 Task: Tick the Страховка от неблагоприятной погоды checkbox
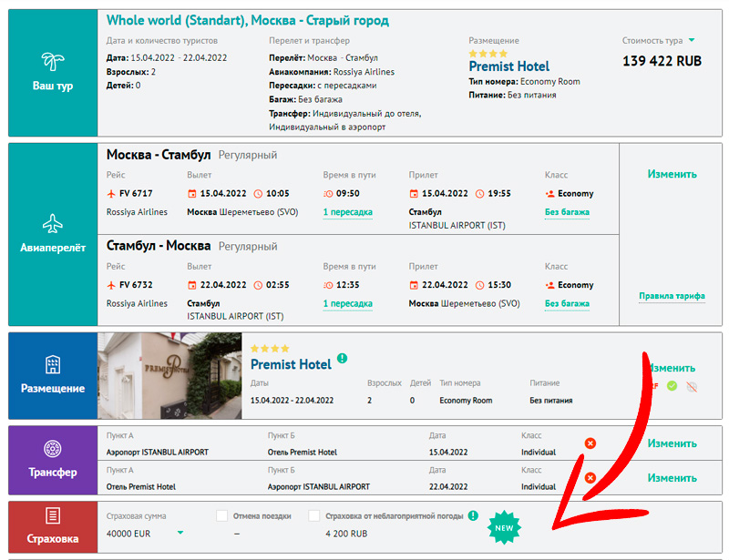(x=314, y=516)
